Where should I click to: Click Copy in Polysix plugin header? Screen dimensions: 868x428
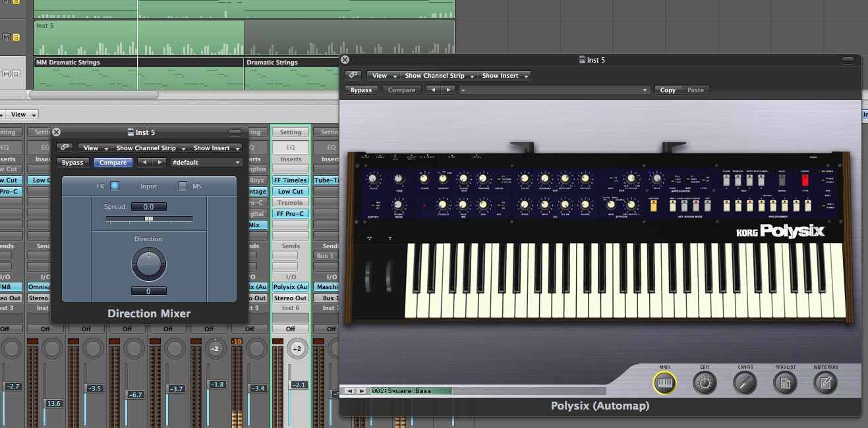(x=668, y=90)
